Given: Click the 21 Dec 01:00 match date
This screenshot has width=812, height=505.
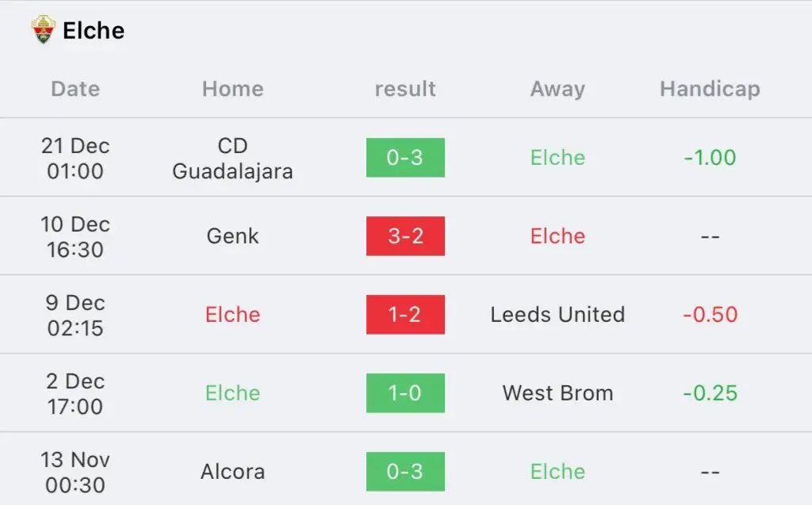Looking at the screenshot, I should 75,159.
